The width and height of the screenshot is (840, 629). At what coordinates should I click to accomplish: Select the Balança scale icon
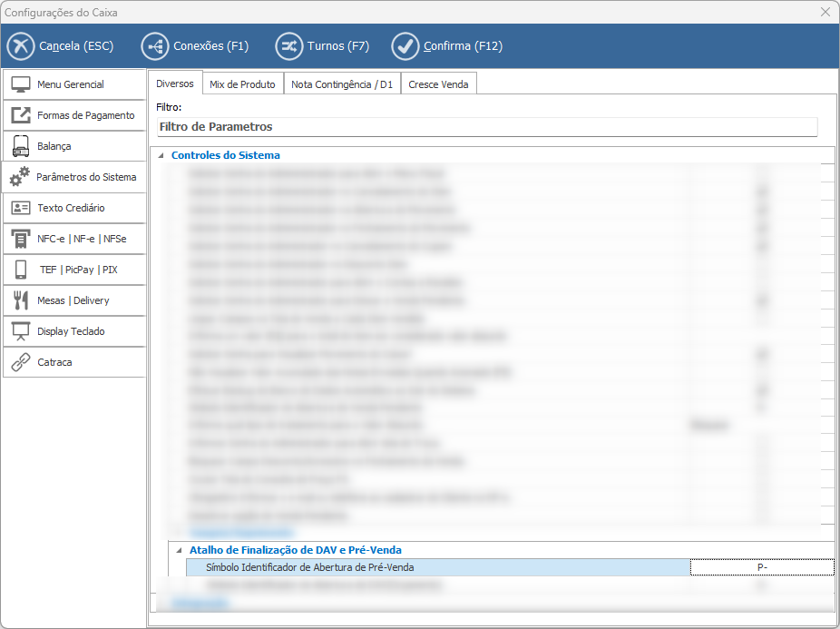click(x=21, y=146)
